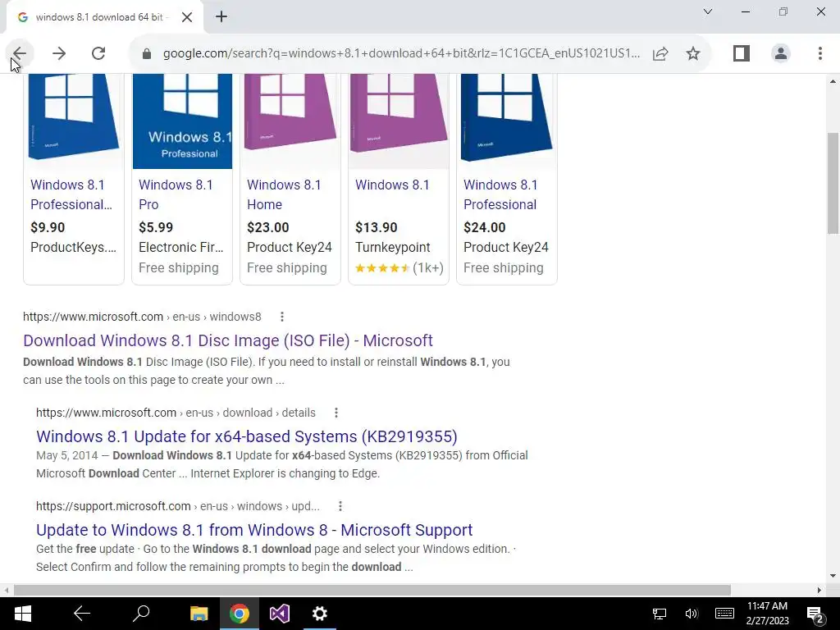The width and height of the screenshot is (840, 630).
Task: Open File Explorer from the taskbar
Action: (x=199, y=614)
